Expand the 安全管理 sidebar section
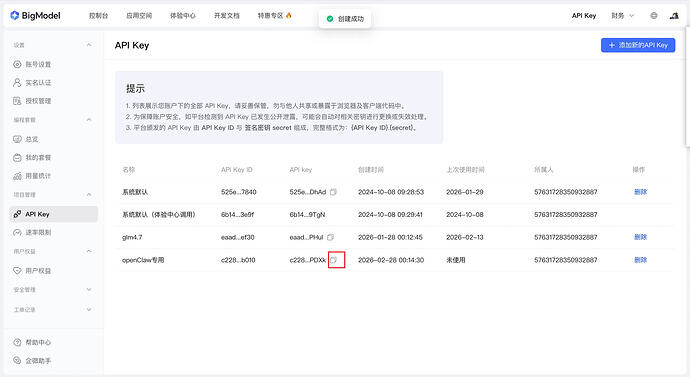 [x=89, y=289]
